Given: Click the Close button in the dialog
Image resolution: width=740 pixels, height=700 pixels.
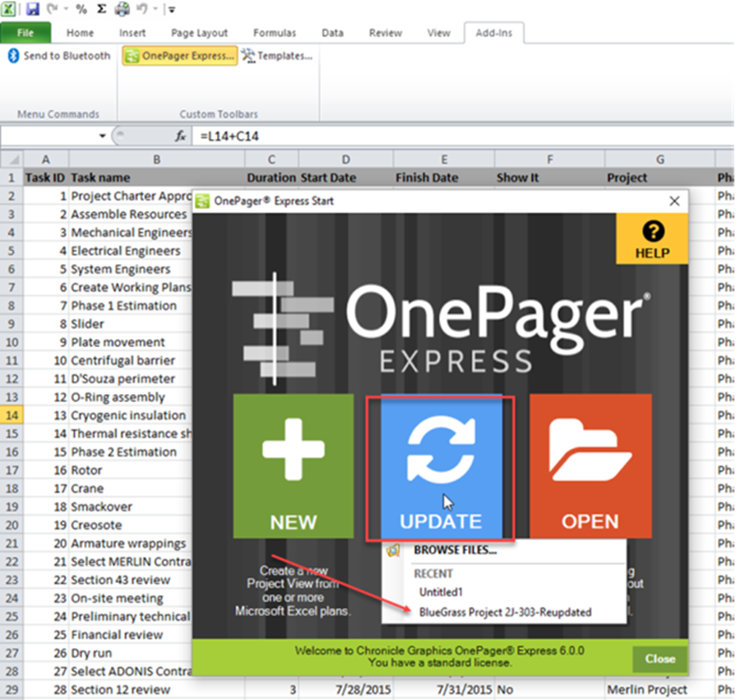Looking at the screenshot, I should point(659,658).
